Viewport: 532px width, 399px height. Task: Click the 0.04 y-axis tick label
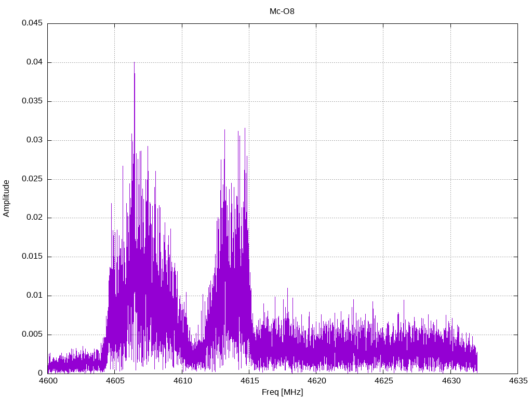[34, 62]
